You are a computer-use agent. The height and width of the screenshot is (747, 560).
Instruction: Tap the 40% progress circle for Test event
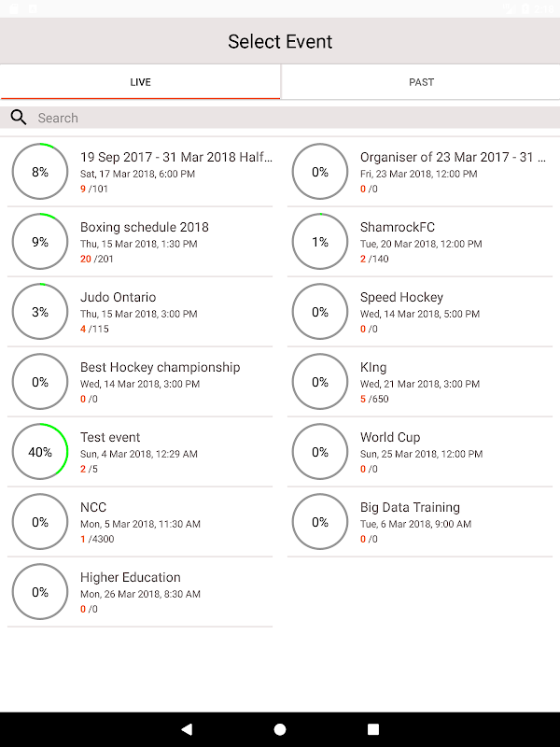coord(40,452)
